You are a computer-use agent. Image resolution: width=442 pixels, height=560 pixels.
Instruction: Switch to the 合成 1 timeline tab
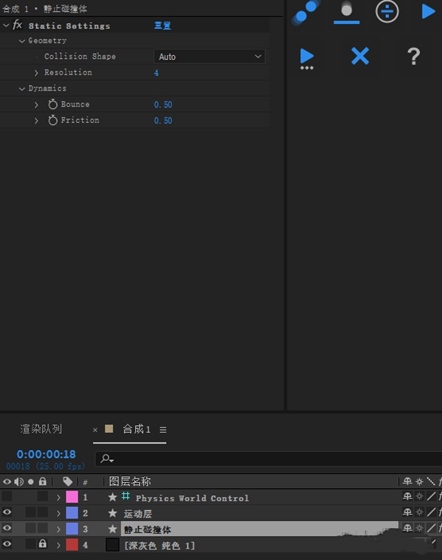point(136,429)
